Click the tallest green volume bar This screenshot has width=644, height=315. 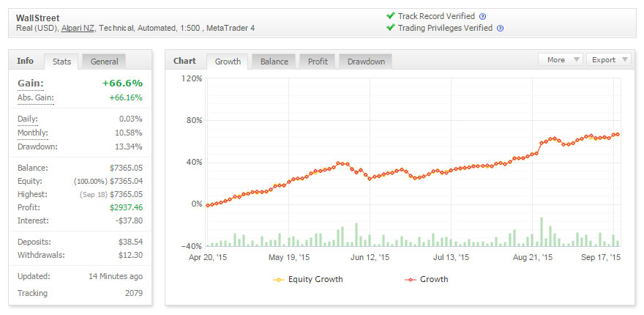coord(542,232)
